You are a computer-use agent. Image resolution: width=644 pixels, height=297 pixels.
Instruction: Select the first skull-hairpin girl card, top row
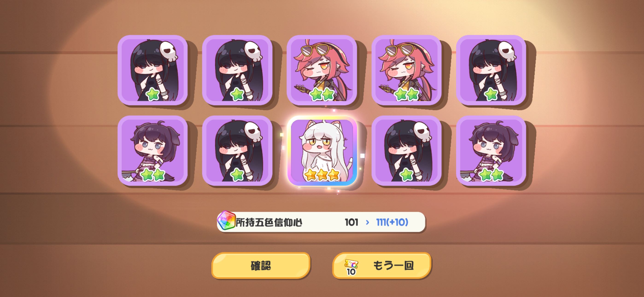(x=153, y=70)
